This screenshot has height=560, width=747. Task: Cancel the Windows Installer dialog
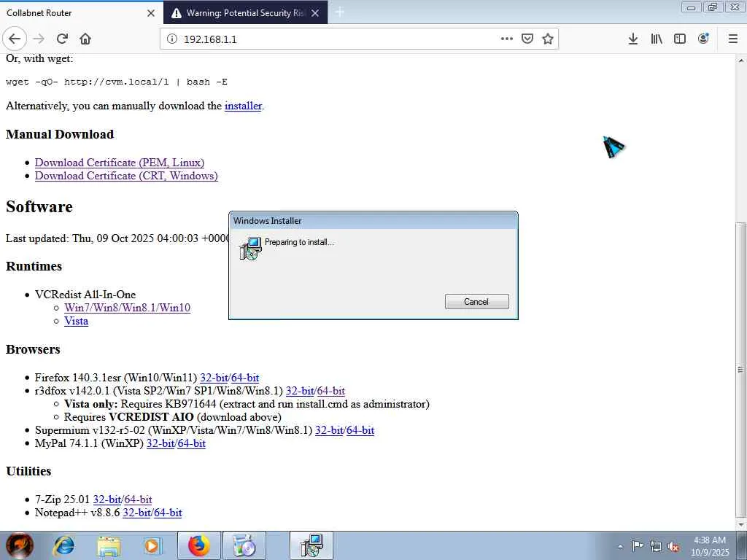pos(477,301)
